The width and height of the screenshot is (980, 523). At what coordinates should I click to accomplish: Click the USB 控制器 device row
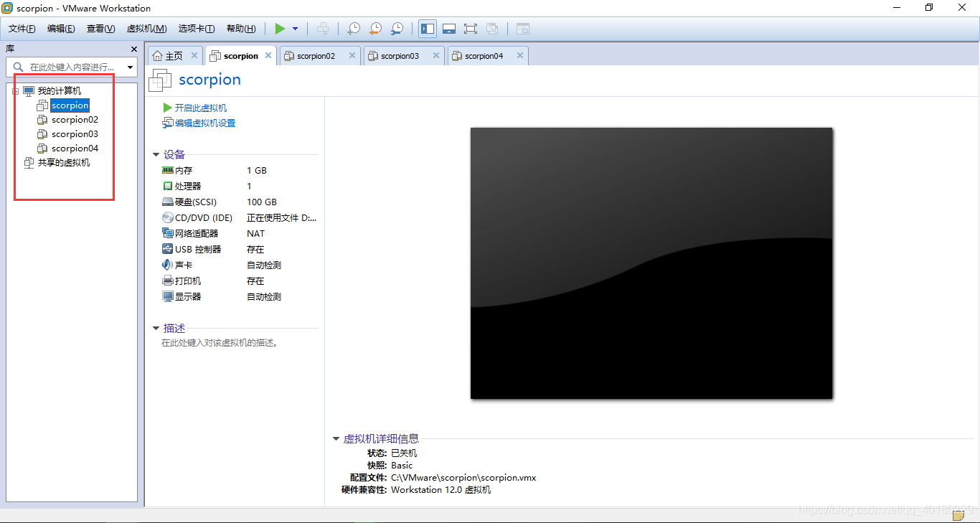(240, 250)
